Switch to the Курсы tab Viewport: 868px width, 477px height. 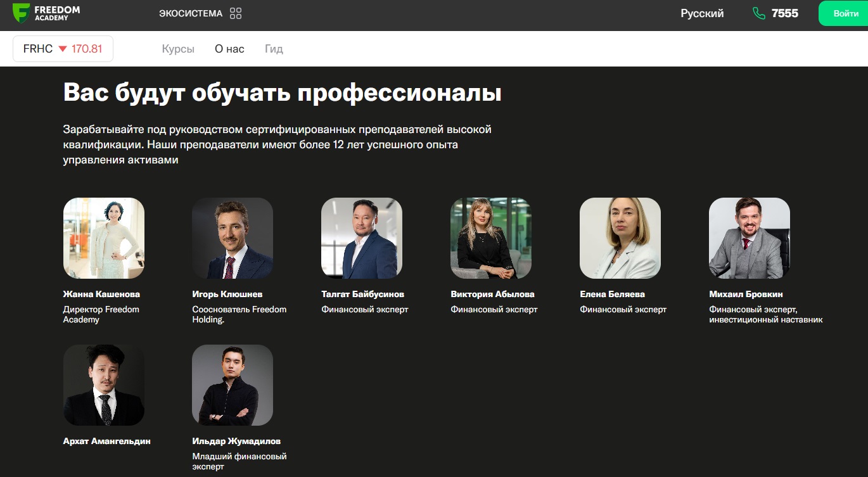point(178,48)
